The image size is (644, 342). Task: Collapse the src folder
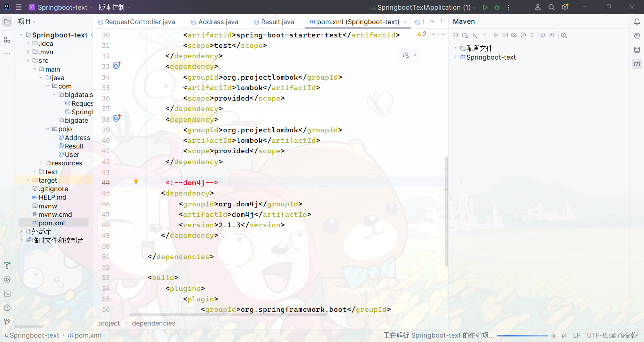[28, 60]
